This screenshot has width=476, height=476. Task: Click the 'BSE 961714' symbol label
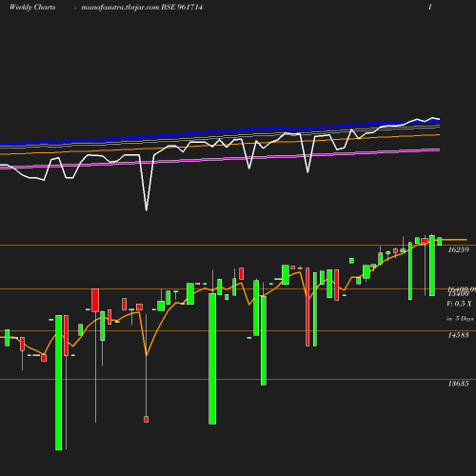point(182,7)
